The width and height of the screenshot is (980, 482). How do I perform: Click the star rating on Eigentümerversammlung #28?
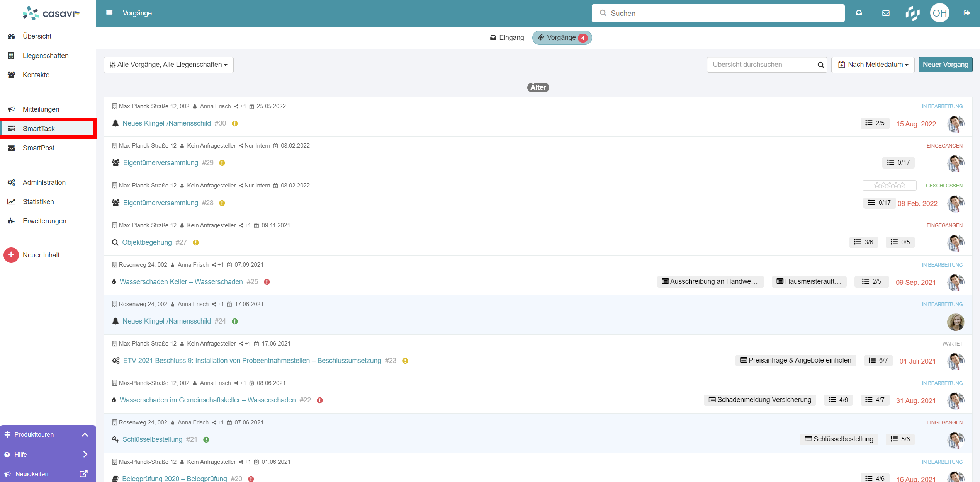pyautogui.click(x=889, y=185)
